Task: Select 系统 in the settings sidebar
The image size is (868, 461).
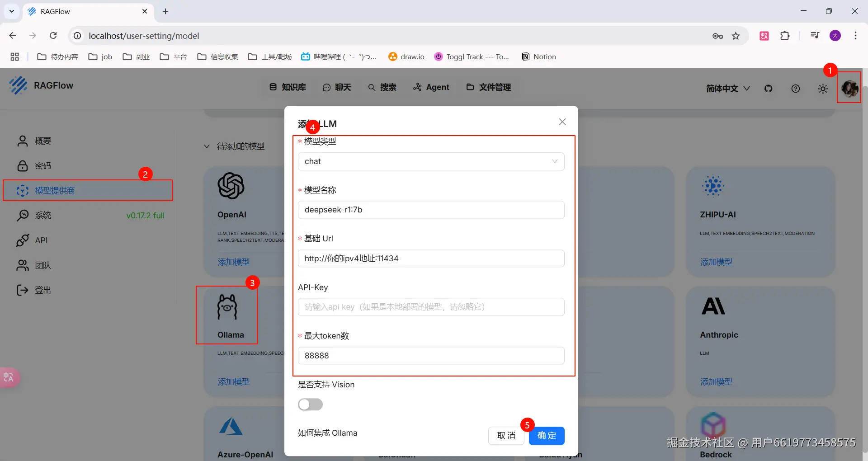Action: point(88,215)
